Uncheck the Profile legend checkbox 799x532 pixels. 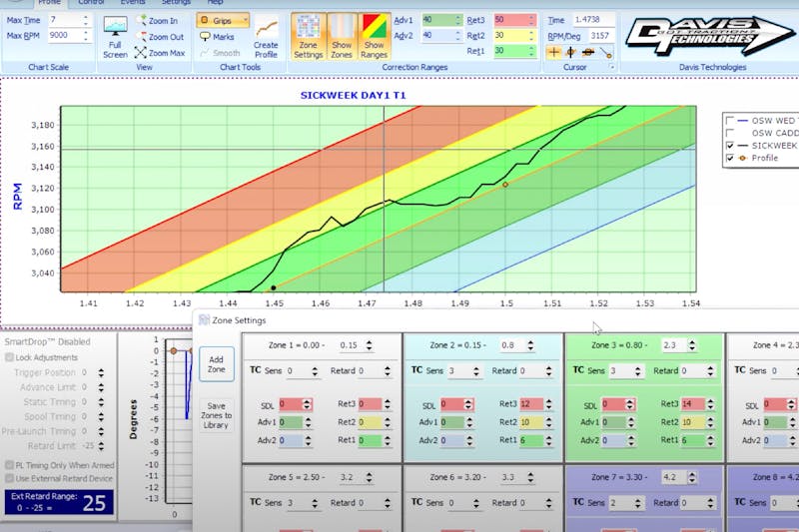coord(730,158)
